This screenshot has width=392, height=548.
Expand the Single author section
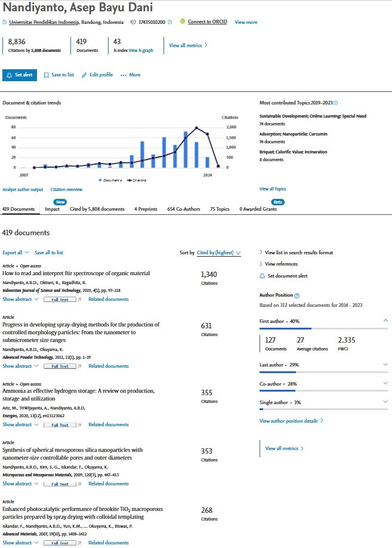tap(385, 402)
